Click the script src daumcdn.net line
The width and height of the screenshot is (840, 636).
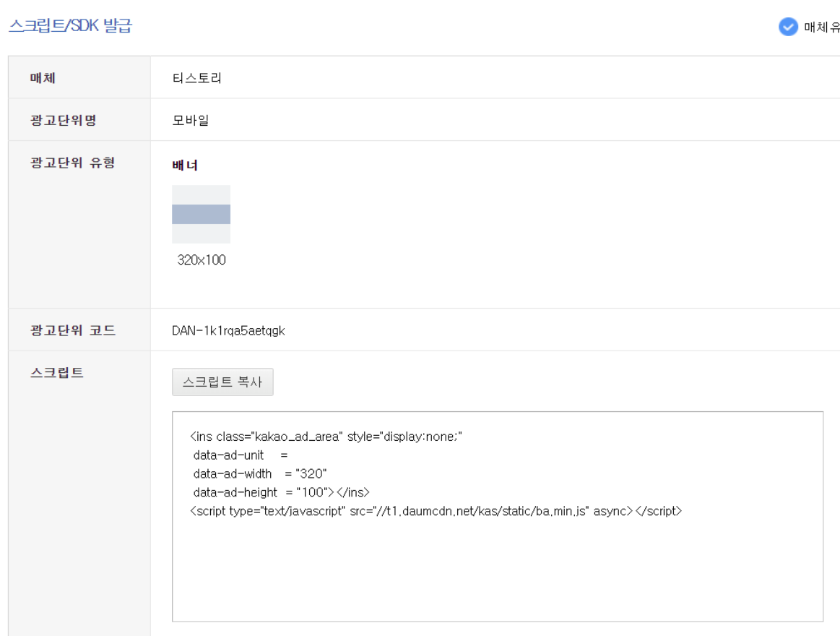436,511
